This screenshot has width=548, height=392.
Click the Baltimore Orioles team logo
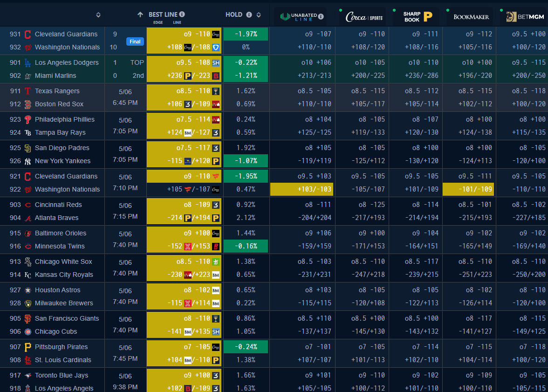pyautogui.click(x=28, y=233)
